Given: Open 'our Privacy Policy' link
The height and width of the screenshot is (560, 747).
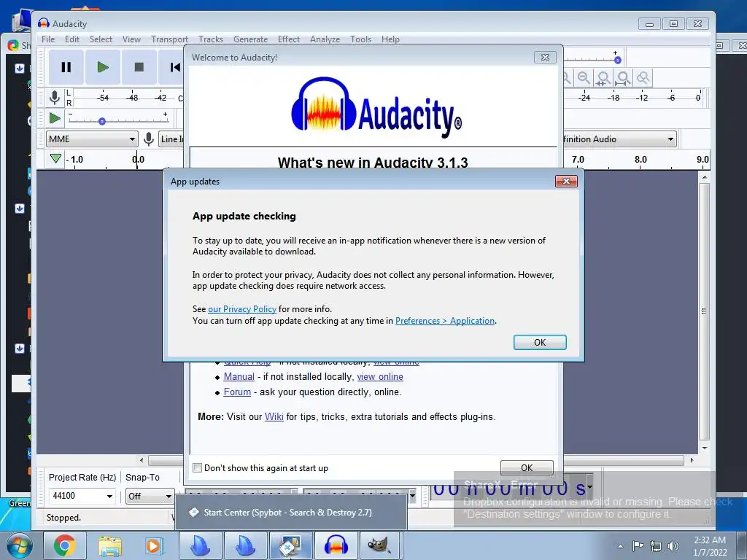Looking at the screenshot, I should [242, 309].
